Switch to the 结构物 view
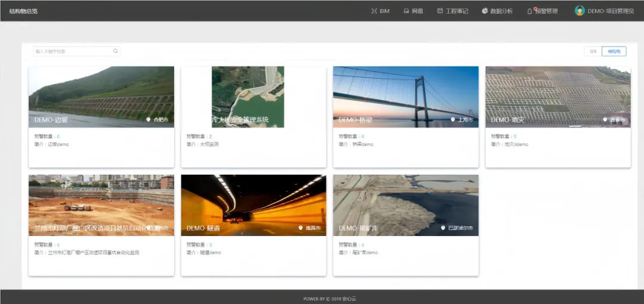644x304 pixels. pyautogui.click(x=614, y=51)
